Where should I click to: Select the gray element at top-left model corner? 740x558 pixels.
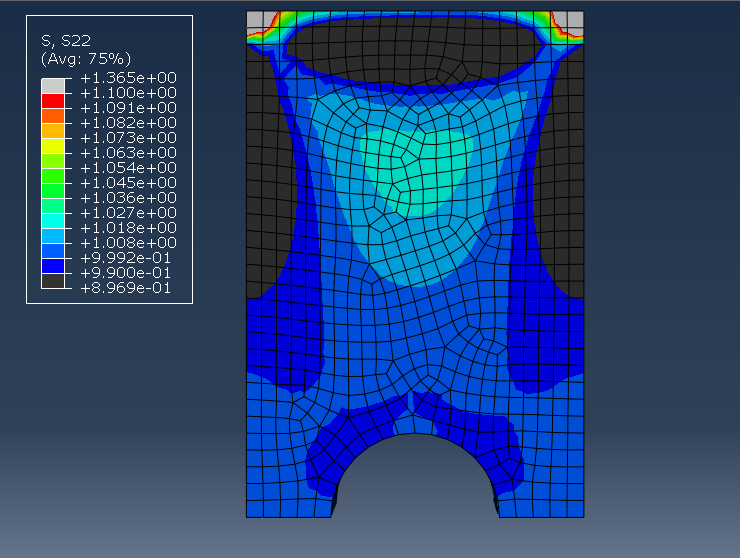point(258,20)
